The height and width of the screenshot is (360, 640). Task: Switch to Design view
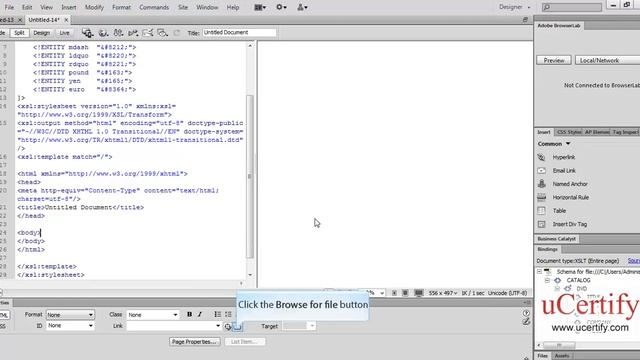click(x=41, y=33)
